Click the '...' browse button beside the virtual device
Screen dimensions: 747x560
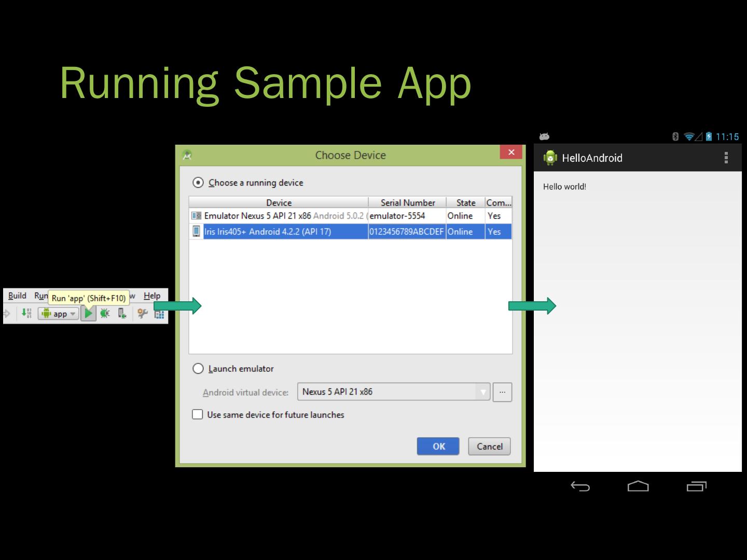click(502, 392)
